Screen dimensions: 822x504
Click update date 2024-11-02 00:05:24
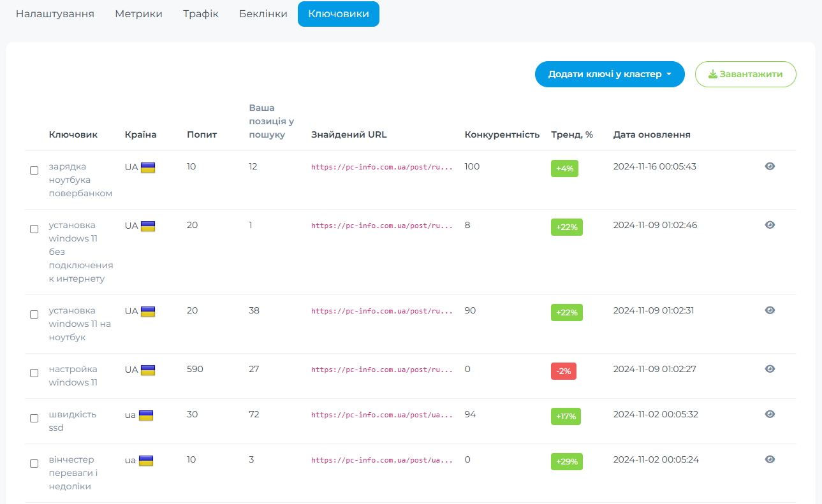click(x=656, y=459)
